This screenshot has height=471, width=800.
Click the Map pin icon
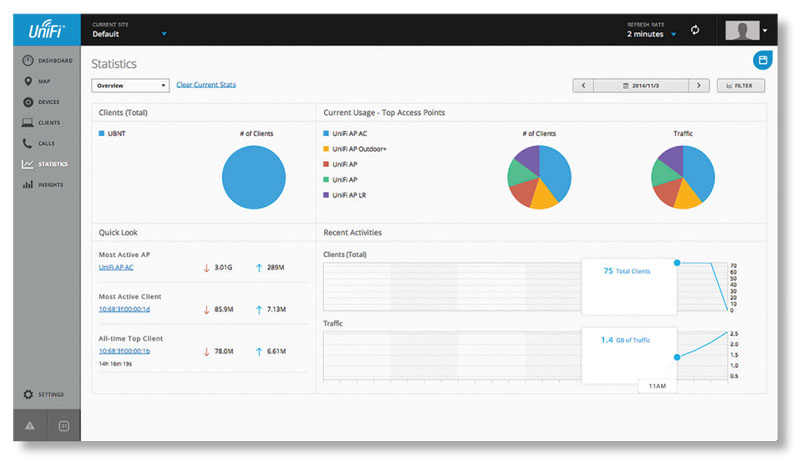28,81
